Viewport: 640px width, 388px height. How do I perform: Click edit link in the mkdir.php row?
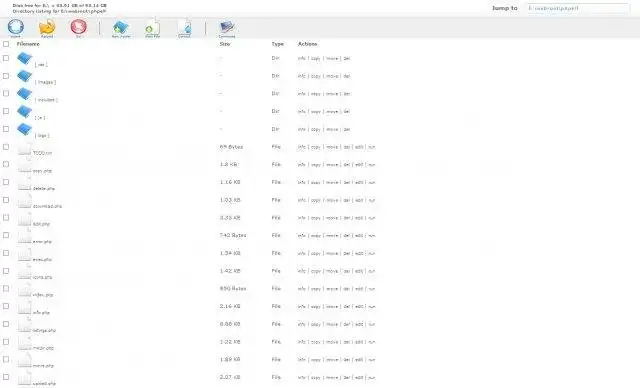click(x=359, y=342)
